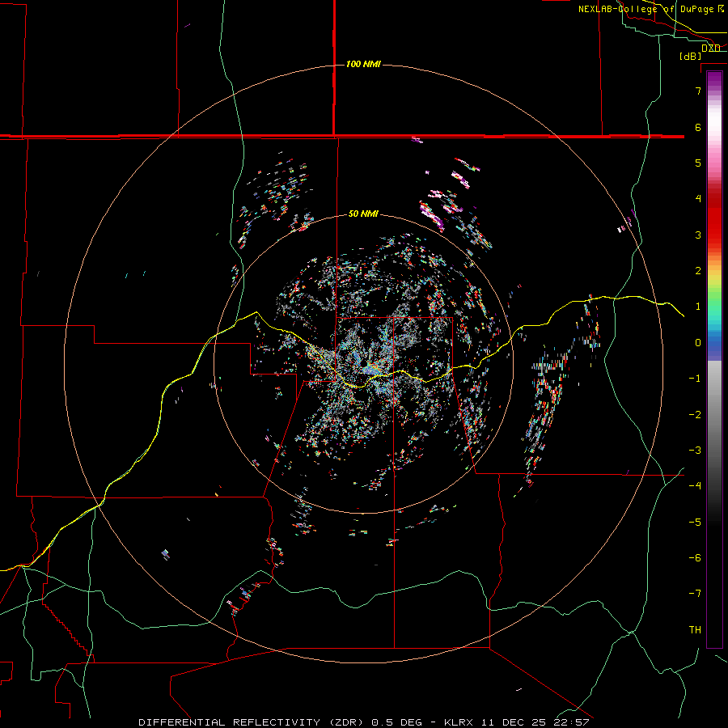728x728 pixels.
Task: Click the [dB] unit label
Action: [691, 56]
